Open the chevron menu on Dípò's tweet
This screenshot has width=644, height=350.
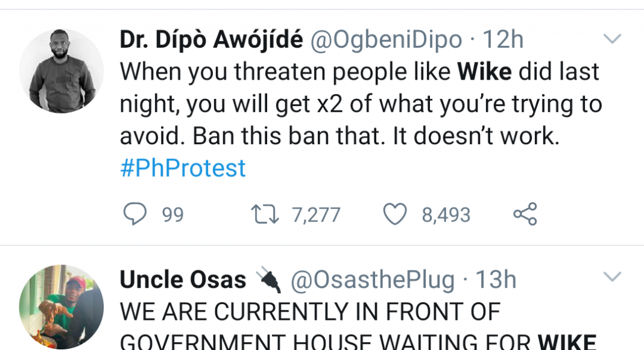click(612, 40)
